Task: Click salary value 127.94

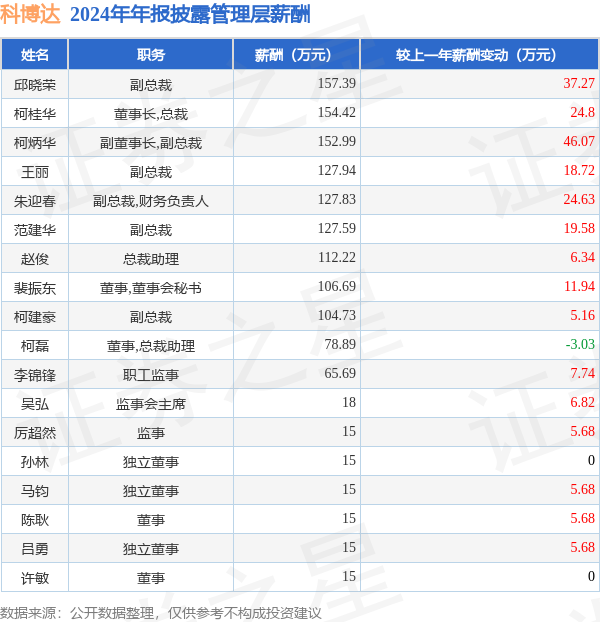Action: tap(337, 170)
